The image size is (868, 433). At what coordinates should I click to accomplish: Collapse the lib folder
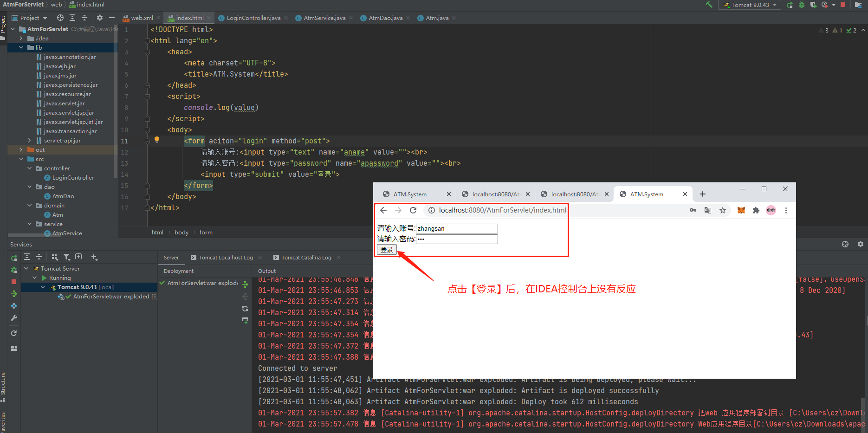coord(21,48)
